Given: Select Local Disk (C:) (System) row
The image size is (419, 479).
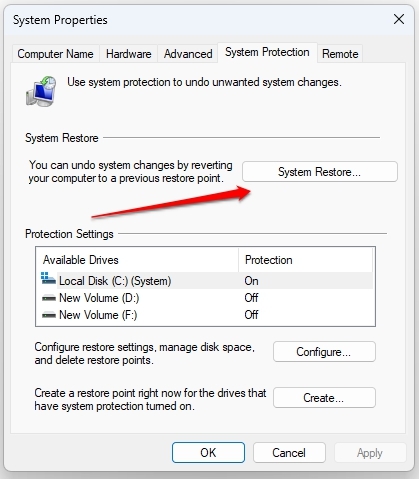Looking at the screenshot, I should 205,281.
